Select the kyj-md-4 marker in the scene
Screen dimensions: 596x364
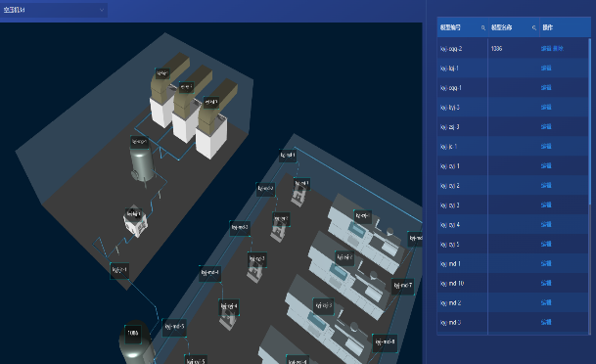pos(209,273)
